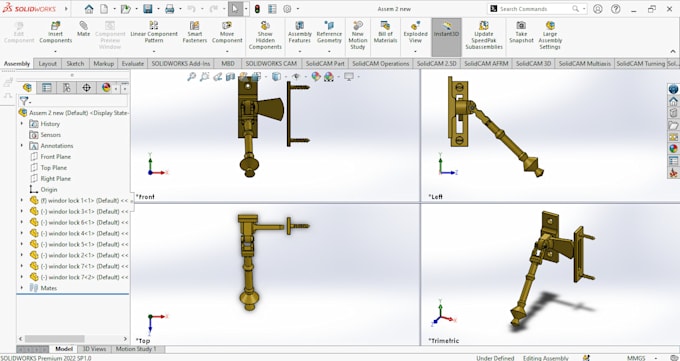Expand windor lock 1<1> component

(x=22, y=200)
